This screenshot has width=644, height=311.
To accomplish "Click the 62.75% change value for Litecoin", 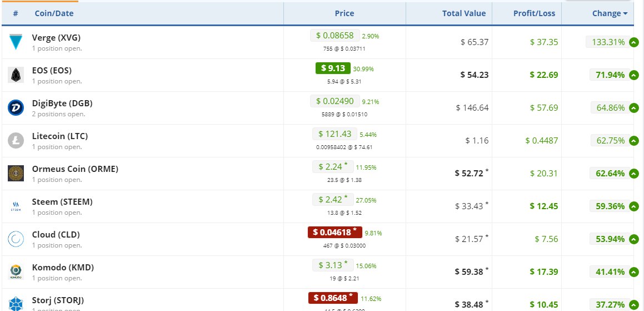I will coord(610,141).
